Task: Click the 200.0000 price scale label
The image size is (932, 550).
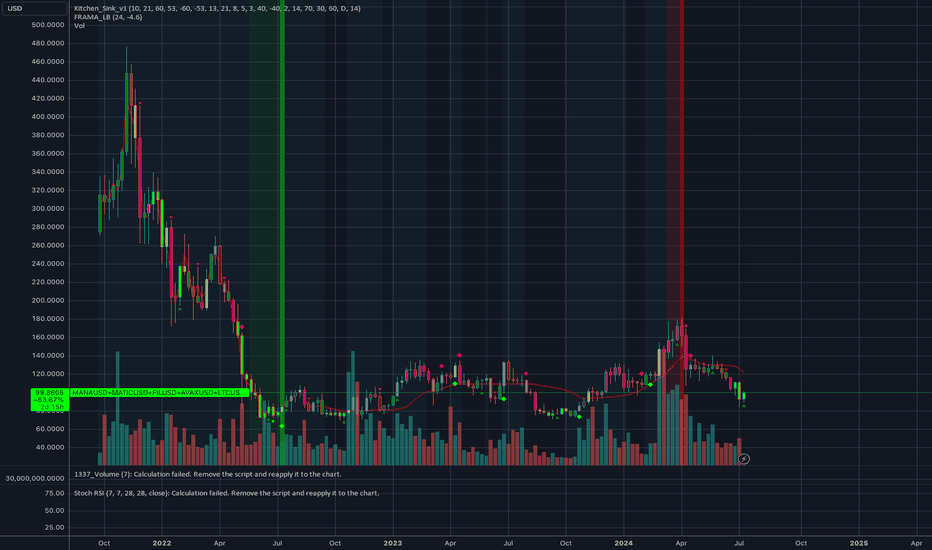Action: point(48,301)
